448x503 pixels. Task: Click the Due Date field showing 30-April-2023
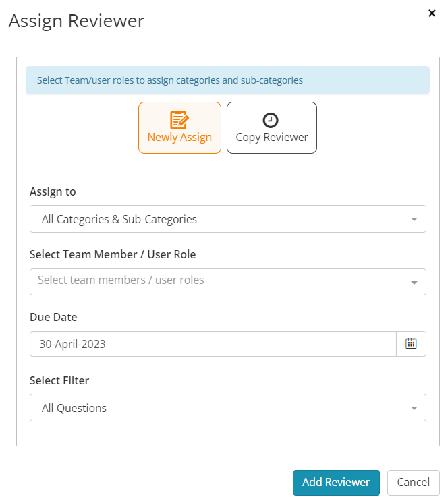tap(213, 344)
